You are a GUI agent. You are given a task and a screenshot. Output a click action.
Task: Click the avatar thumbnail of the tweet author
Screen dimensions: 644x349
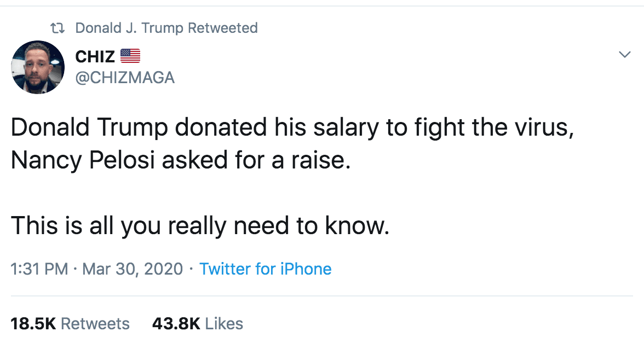tap(37, 67)
